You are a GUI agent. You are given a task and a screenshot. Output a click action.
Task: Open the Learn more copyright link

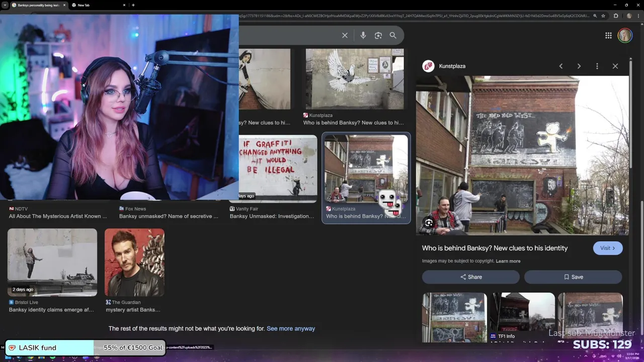pos(508,261)
